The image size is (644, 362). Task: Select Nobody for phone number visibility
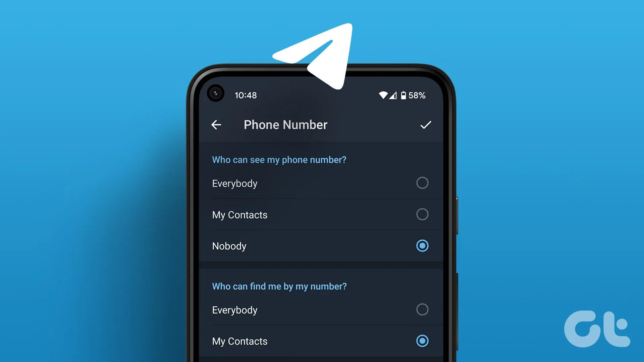point(422,246)
